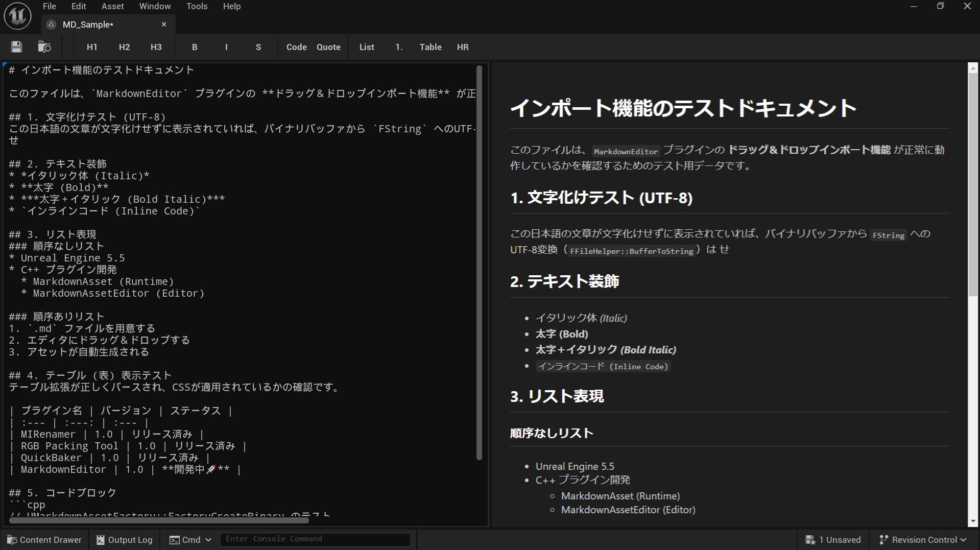Click the Enter Console Command field
980x550 pixels.
[x=315, y=539]
